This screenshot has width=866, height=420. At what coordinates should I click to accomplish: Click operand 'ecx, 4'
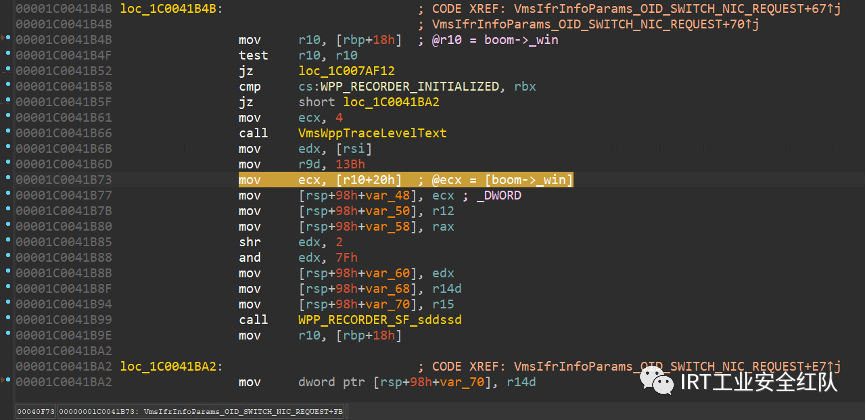click(320, 118)
